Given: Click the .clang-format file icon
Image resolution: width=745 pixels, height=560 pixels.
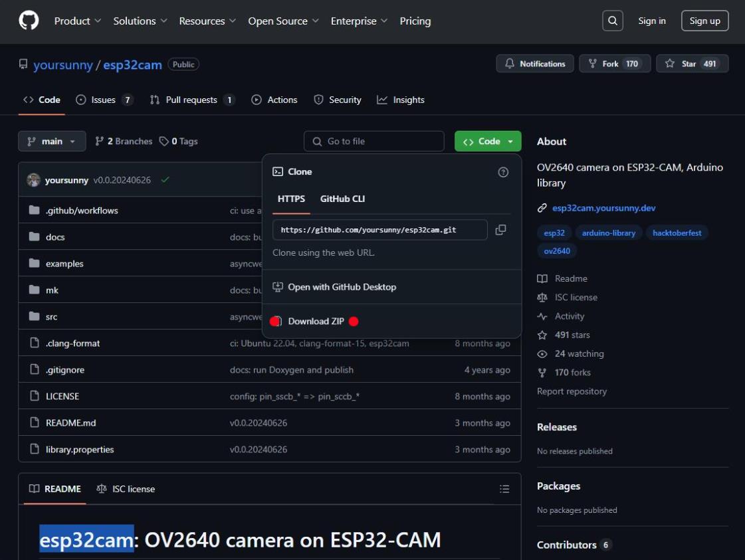Looking at the screenshot, I should (x=34, y=343).
